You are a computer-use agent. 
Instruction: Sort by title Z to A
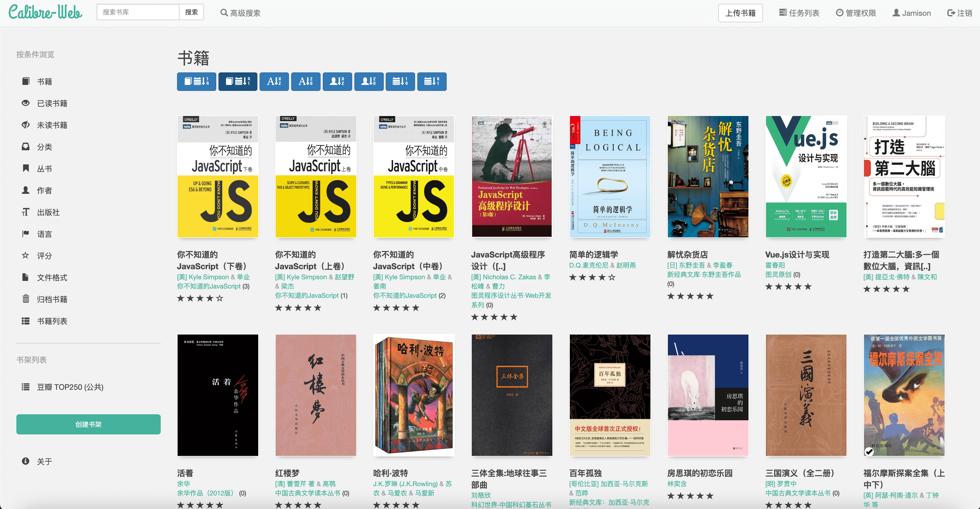(306, 81)
